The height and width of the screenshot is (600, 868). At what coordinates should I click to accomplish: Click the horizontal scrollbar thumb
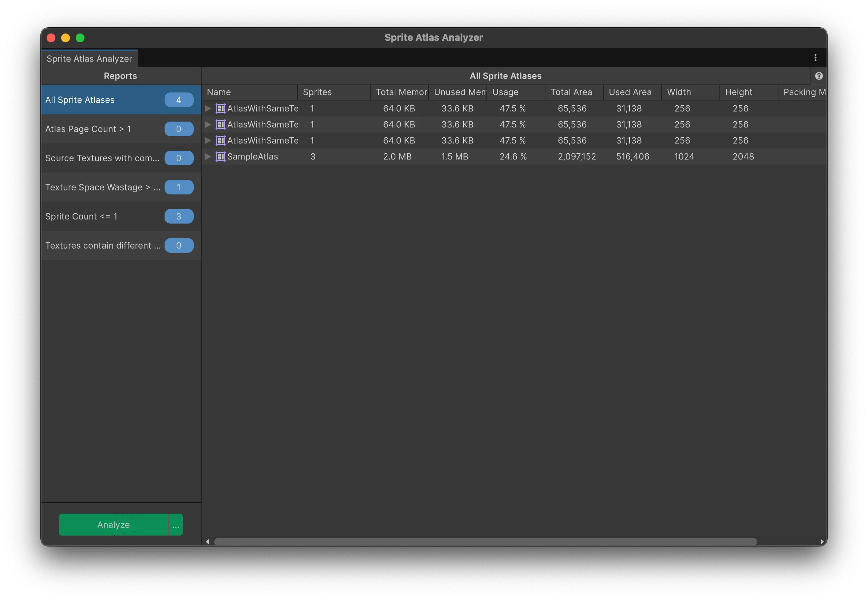485,542
